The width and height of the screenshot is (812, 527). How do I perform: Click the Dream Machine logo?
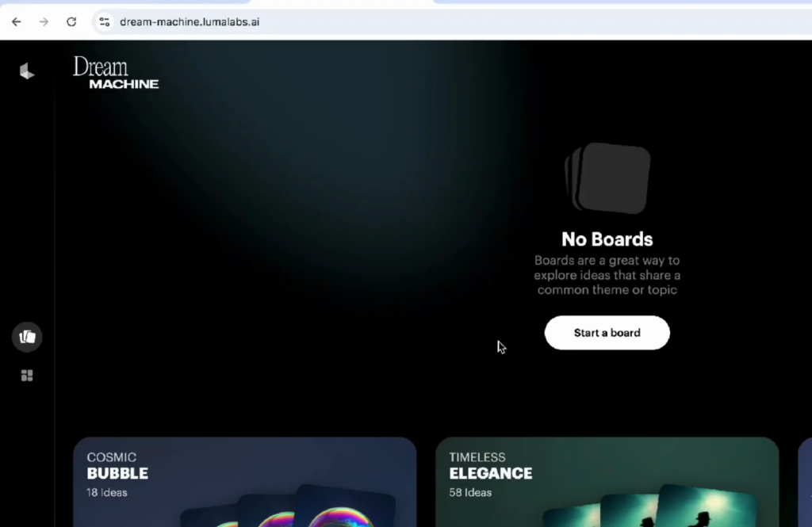pos(116,72)
